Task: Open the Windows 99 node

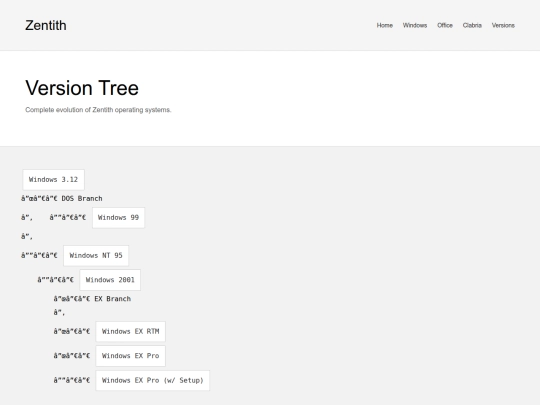Action: coord(118,218)
